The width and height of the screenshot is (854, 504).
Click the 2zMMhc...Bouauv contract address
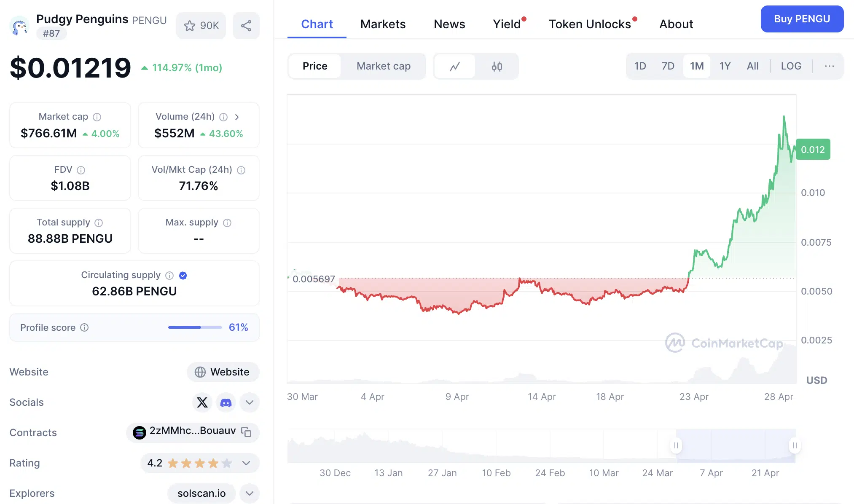(x=193, y=431)
